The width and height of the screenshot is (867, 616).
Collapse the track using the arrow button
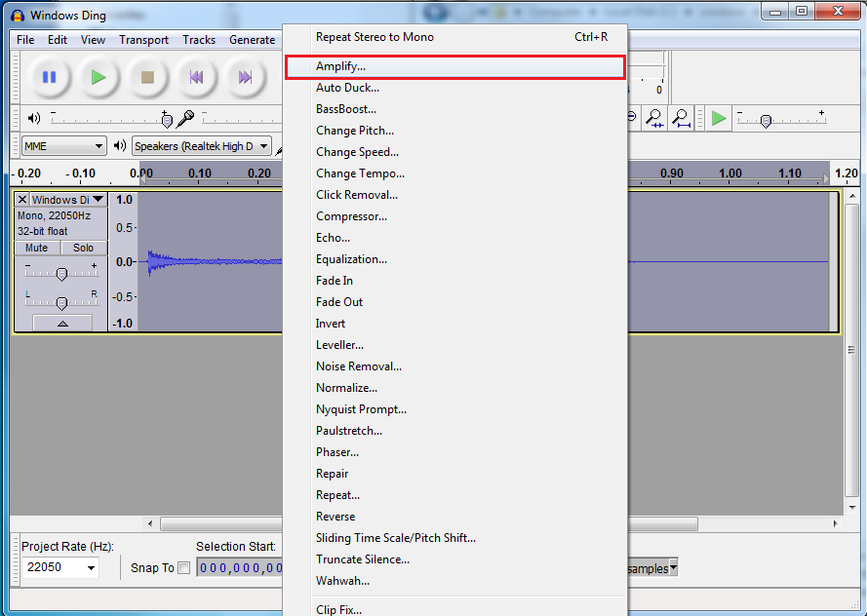tap(62, 323)
